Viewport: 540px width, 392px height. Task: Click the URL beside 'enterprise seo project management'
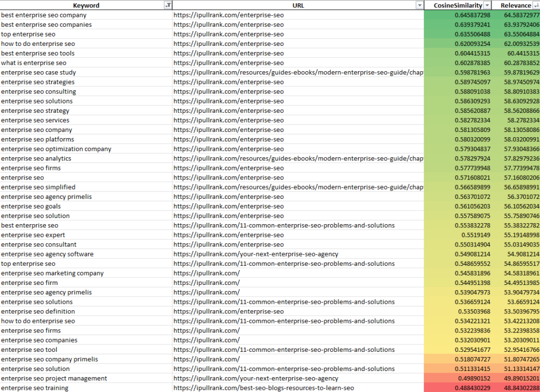point(256,378)
